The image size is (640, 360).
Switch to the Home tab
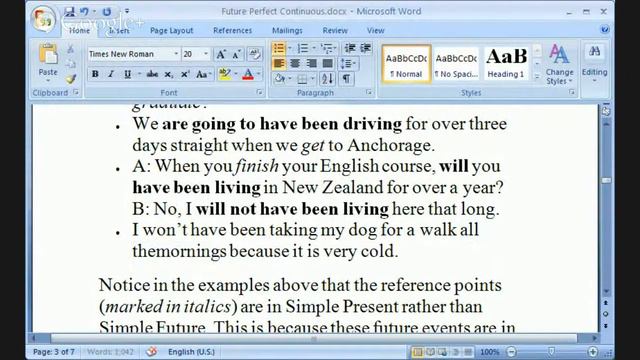click(79, 31)
